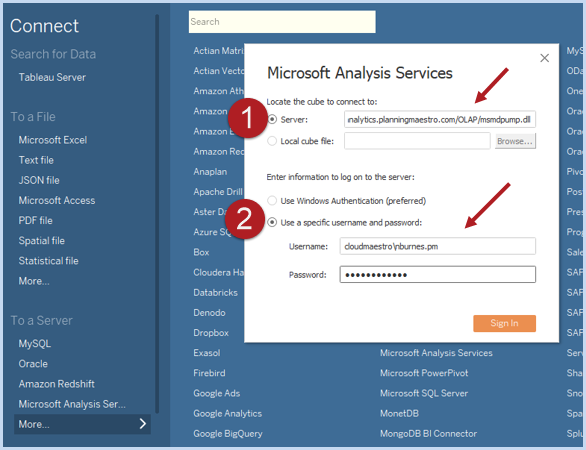Choose MongoDB BI Connector
Viewport: 586px width, 450px height.
point(428,434)
